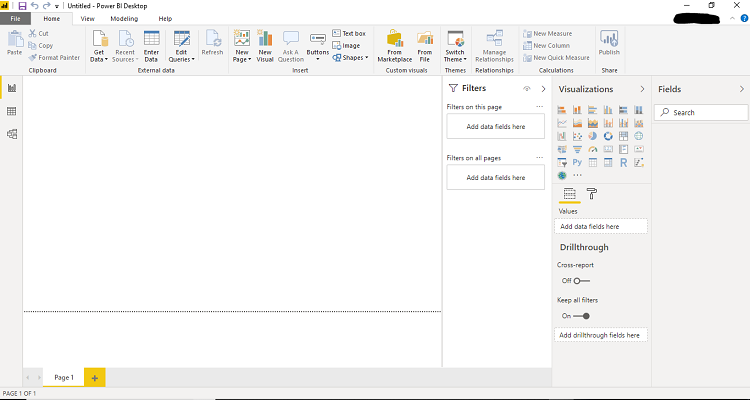The height and width of the screenshot is (400, 750).
Task: Click the Fields Search box
Action: tap(701, 112)
